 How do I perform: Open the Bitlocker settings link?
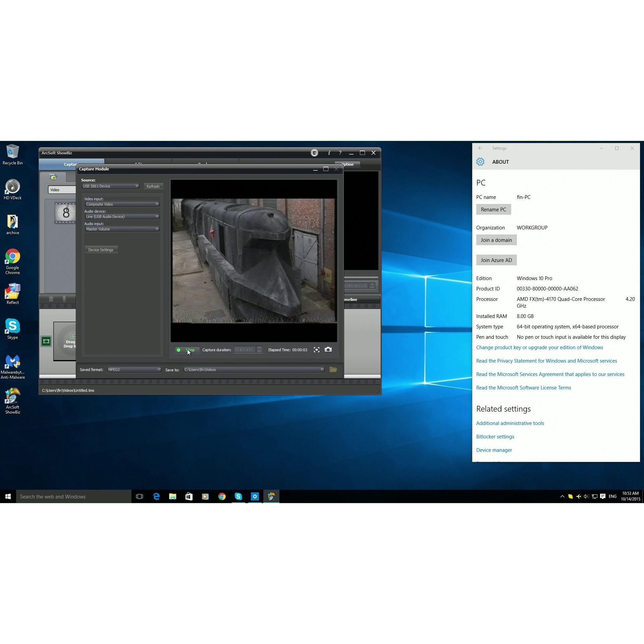(495, 436)
